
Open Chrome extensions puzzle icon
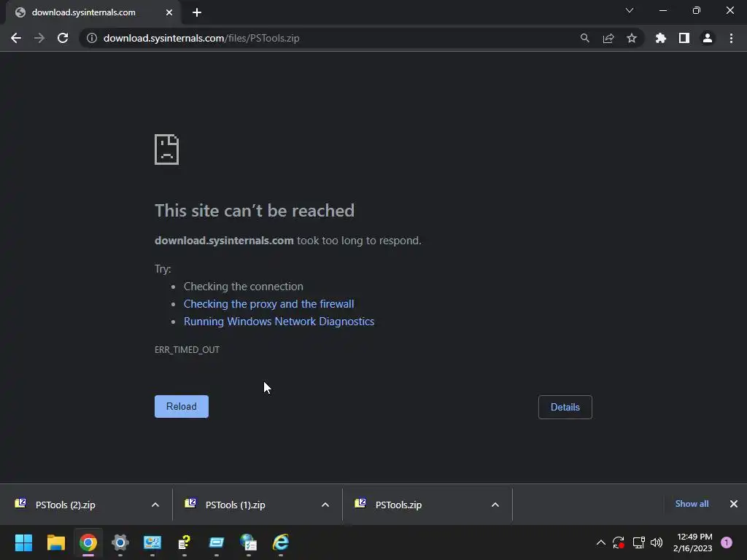coord(661,38)
